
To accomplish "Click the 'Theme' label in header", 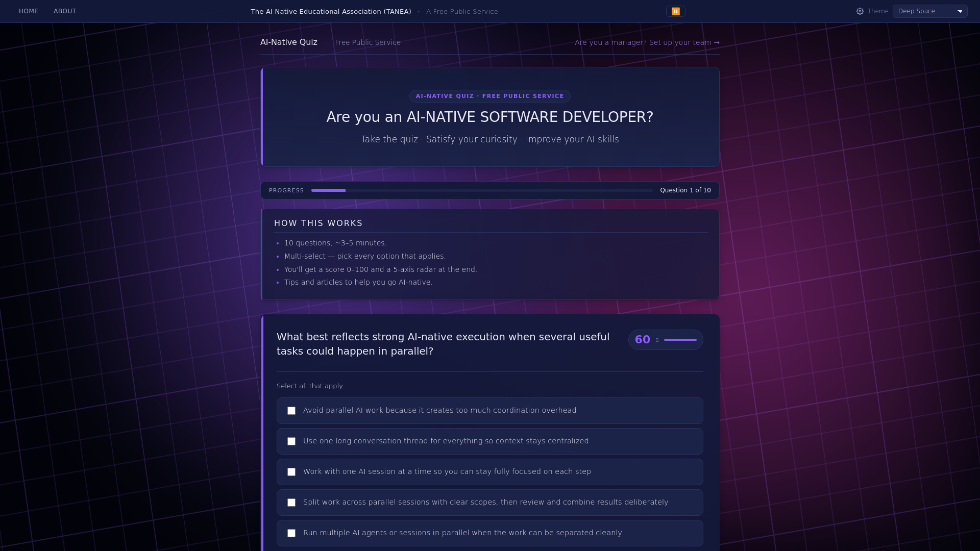I will (878, 11).
